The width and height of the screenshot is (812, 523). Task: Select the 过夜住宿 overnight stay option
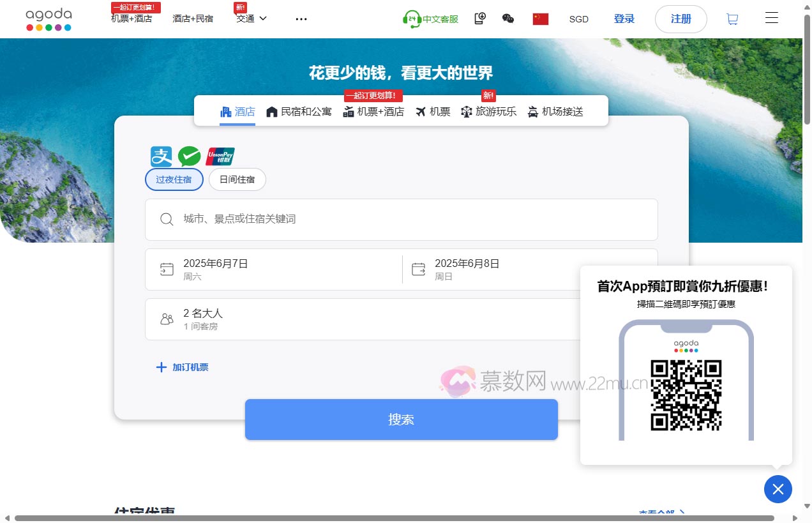click(174, 179)
